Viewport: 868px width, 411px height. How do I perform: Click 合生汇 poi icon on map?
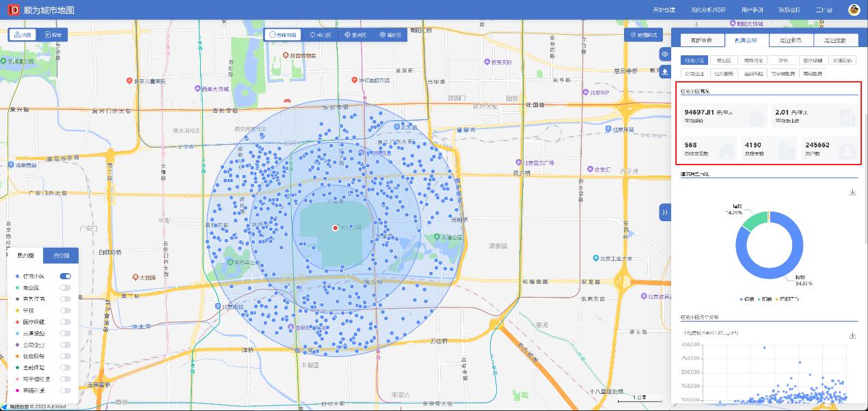coord(589,169)
